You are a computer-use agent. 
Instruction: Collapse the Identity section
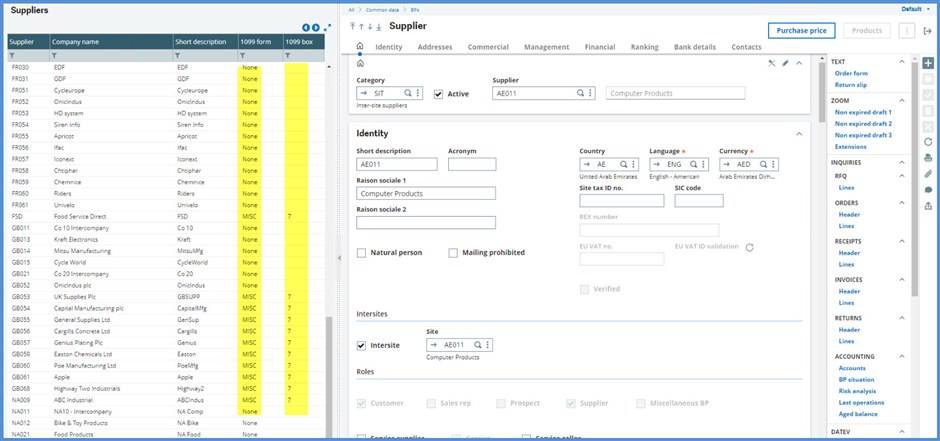(x=799, y=134)
